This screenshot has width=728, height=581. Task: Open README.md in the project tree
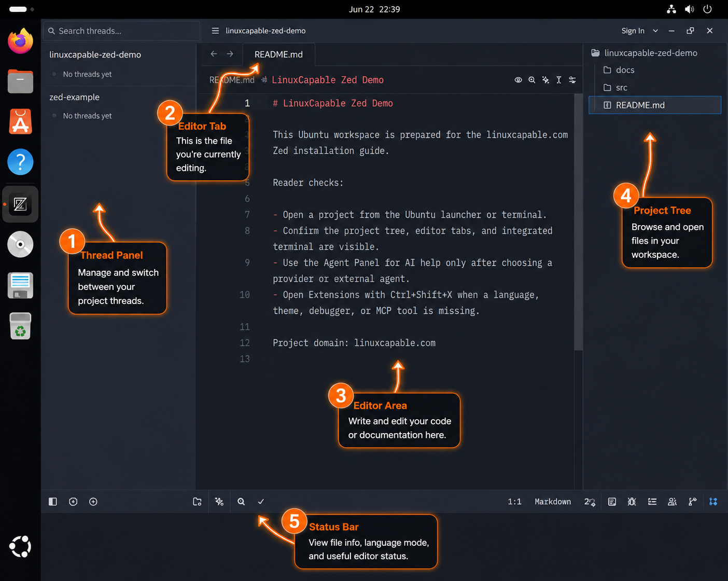[655, 105]
